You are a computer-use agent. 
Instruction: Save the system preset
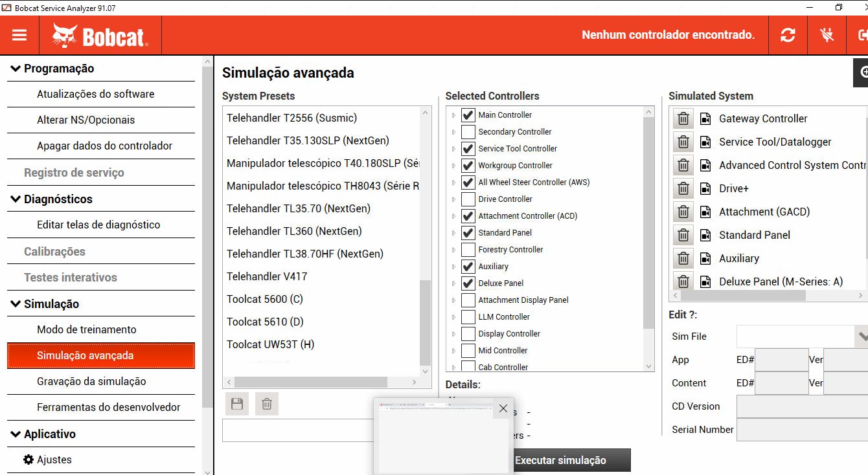click(237, 404)
